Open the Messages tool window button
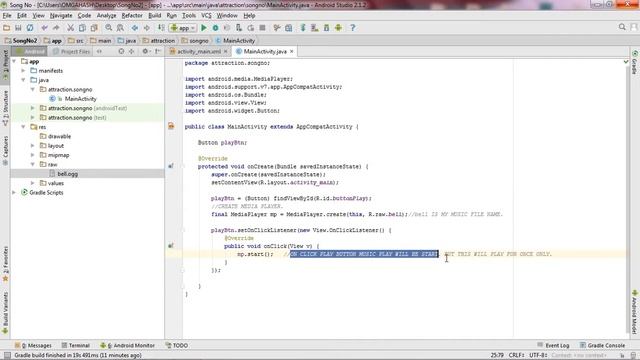 coord(33,345)
